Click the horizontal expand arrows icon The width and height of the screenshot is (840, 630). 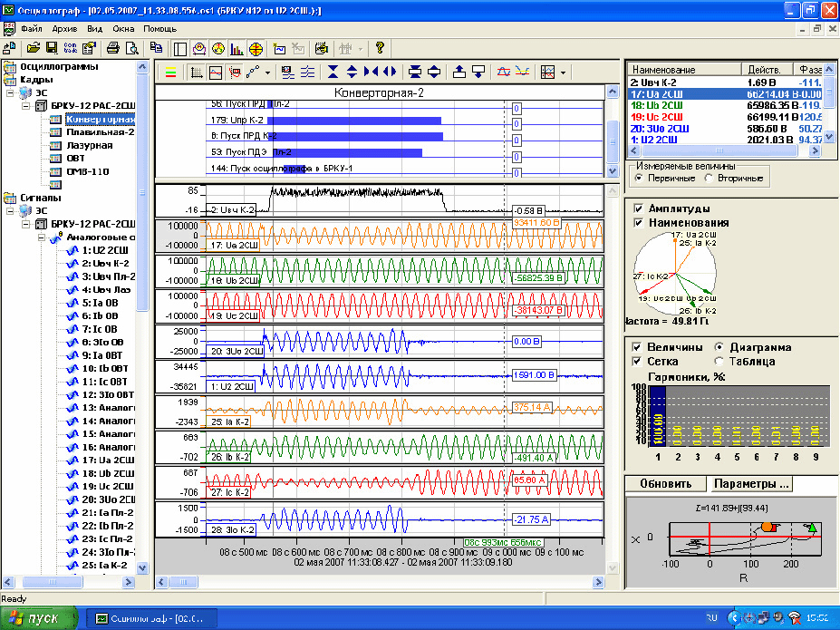[x=390, y=72]
